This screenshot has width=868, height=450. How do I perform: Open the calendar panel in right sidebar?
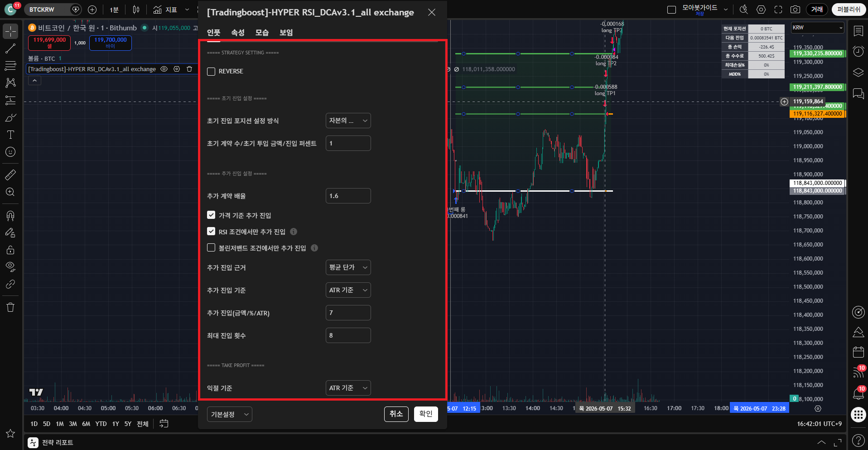click(x=858, y=352)
